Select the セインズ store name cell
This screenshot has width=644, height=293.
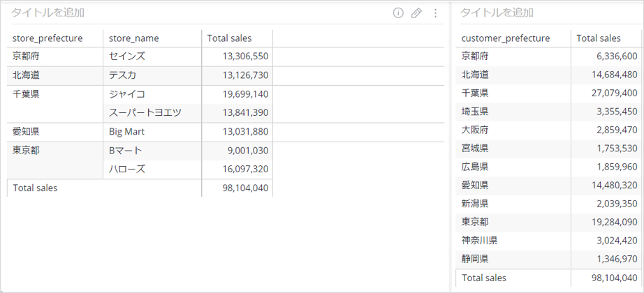pyautogui.click(x=152, y=57)
